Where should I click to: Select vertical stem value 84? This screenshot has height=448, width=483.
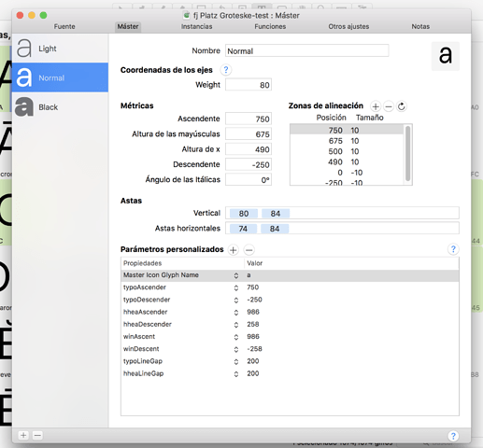(276, 214)
